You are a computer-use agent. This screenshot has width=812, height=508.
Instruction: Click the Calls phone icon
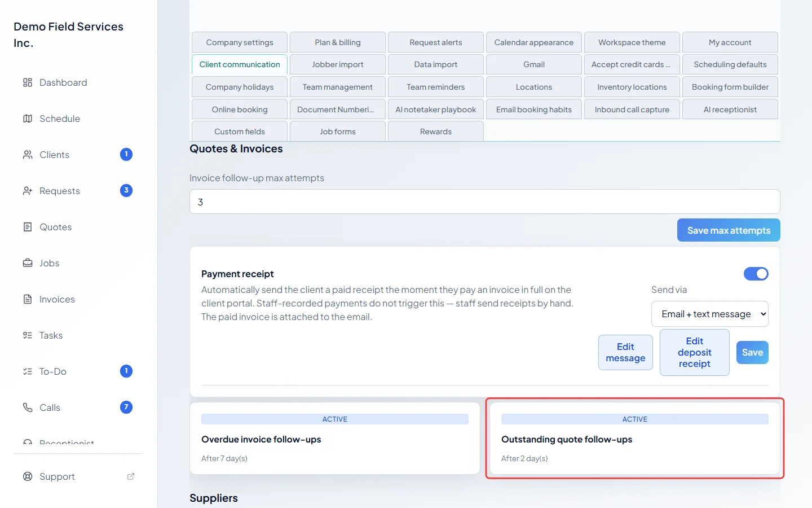[28, 408]
